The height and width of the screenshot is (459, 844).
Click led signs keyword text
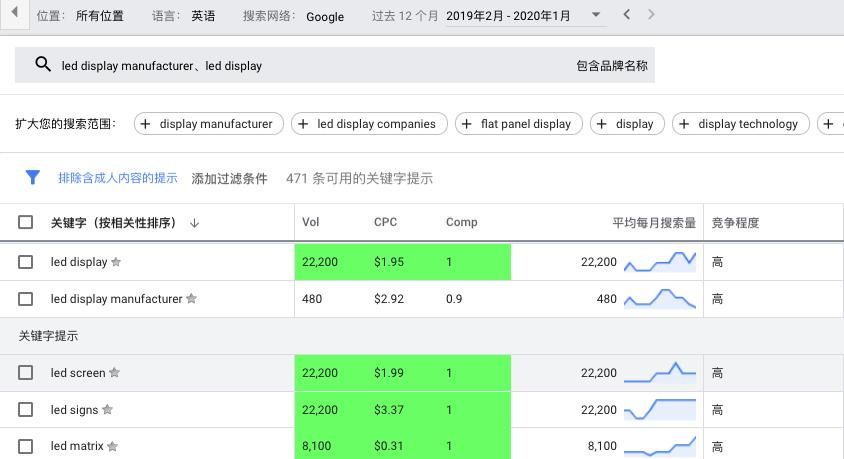point(74,409)
